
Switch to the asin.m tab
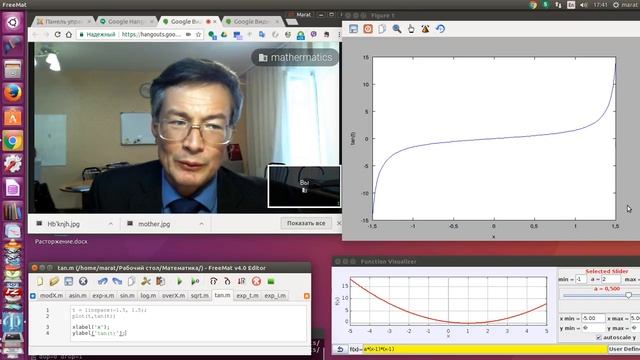click(x=78, y=296)
